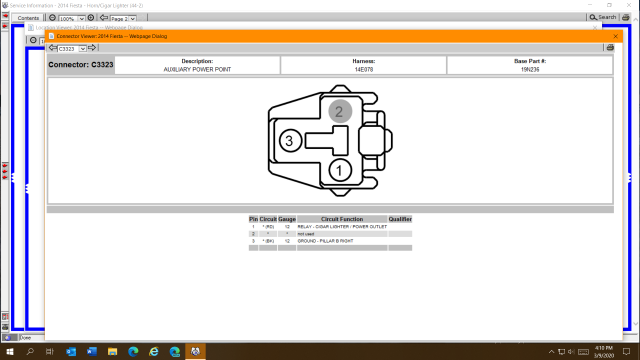Open Word from the taskbar
Screen dimensions: 640x360
pos(92,351)
